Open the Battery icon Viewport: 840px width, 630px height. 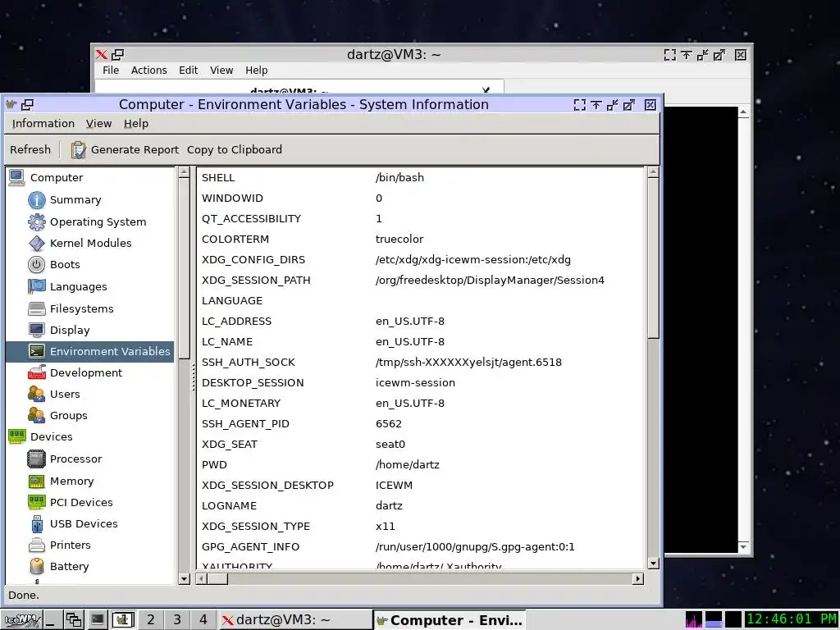click(36, 566)
